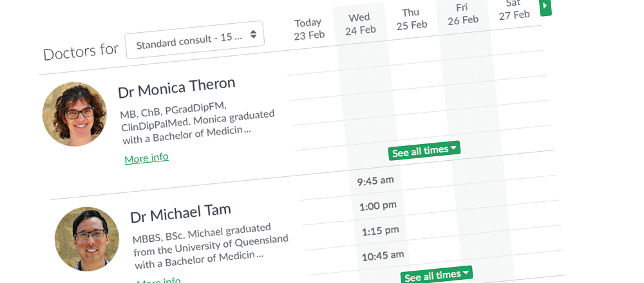This screenshot has width=644, height=283.
Task: Book the 1:15 pm time slot
Action: 381,232
